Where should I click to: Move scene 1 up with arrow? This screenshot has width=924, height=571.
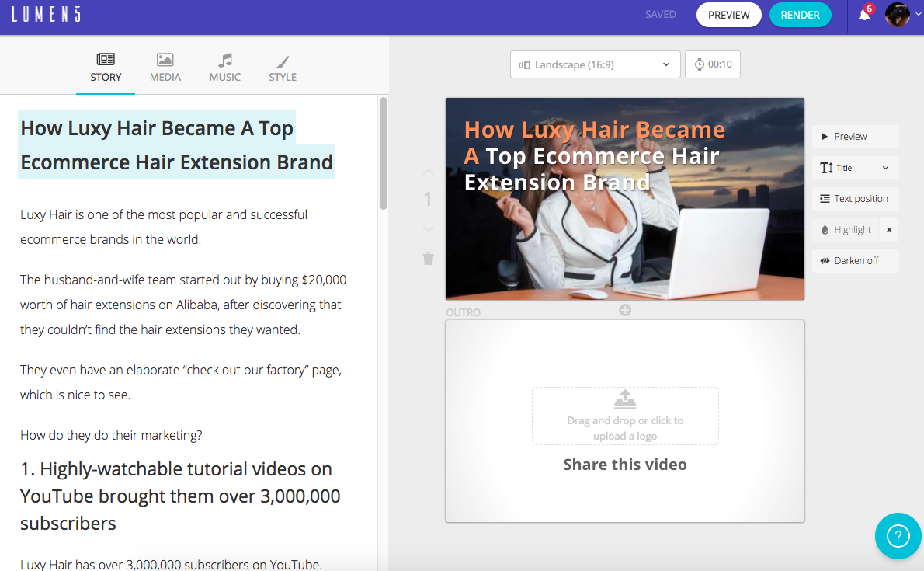[429, 172]
